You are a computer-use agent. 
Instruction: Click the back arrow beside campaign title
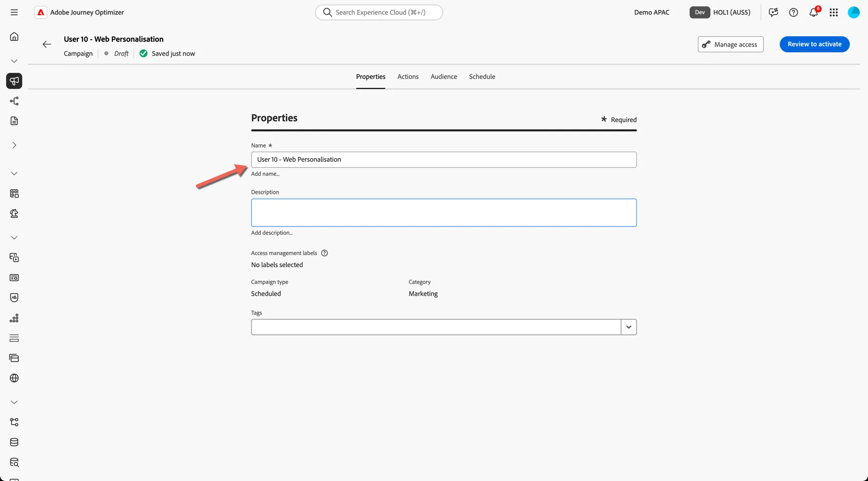[x=47, y=44]
